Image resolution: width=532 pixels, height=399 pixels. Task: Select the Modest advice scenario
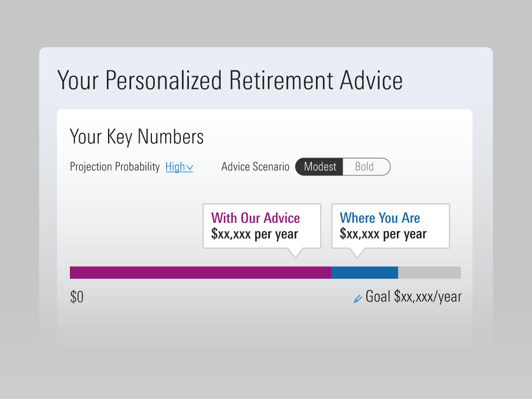tap(319, 167)
